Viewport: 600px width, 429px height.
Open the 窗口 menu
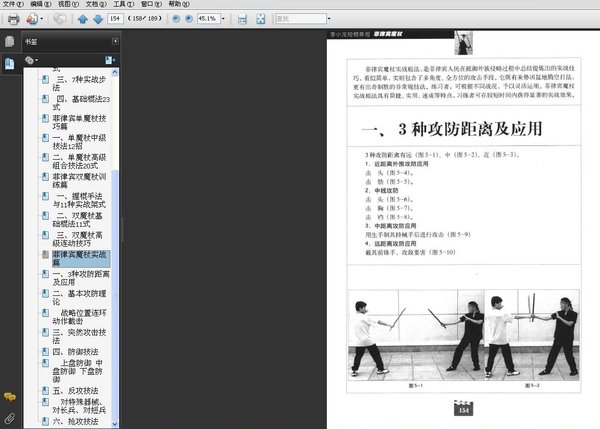tap(151, 4)
